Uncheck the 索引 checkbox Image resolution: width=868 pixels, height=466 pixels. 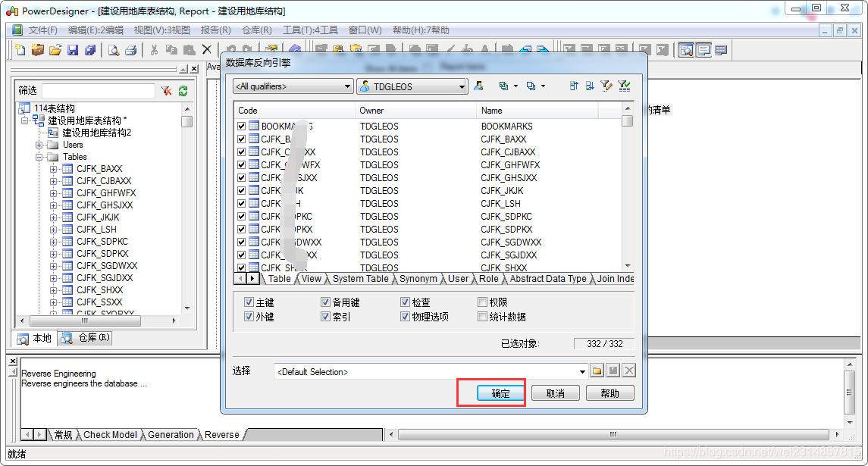[x=325, y=317]
